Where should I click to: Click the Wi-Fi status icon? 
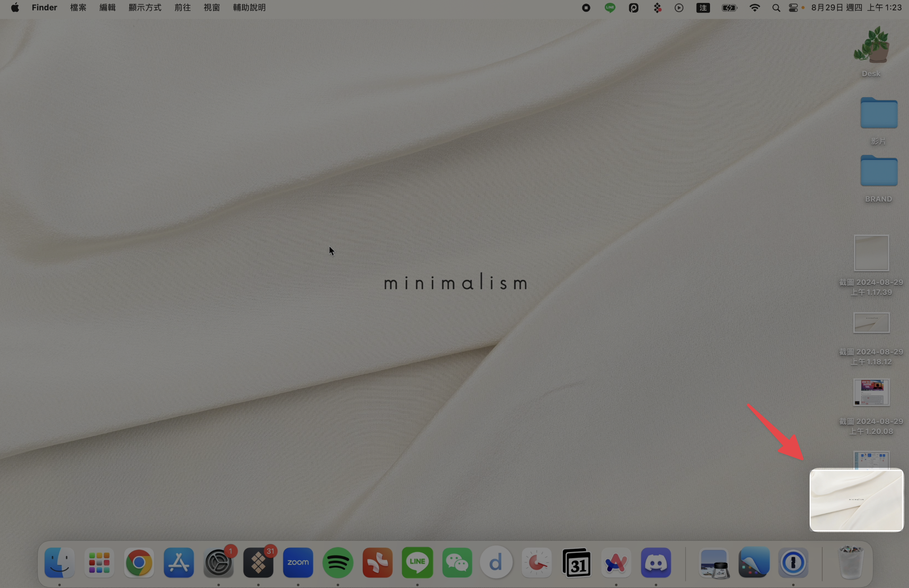pyautogui.click(x=754, y=8)
